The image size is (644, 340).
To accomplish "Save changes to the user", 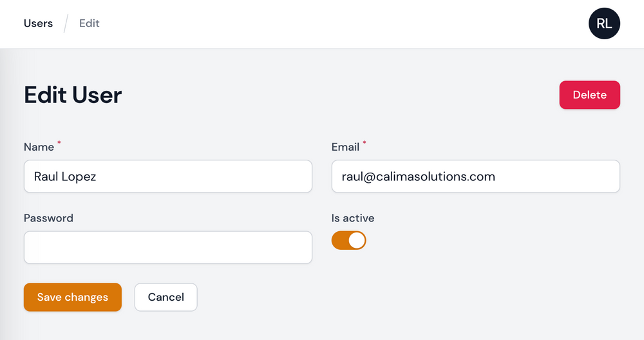I will click(72, 297).
